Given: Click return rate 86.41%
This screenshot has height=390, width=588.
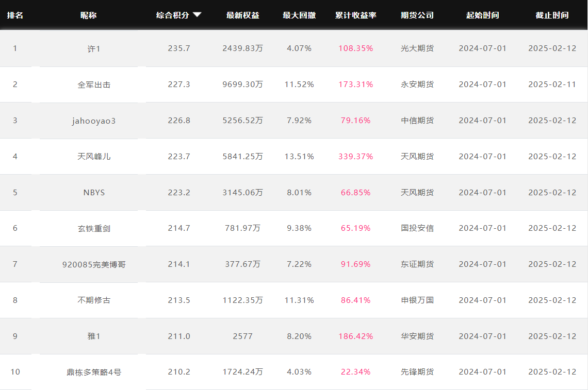Looking at the screenshot, I should tap(355, 300).
